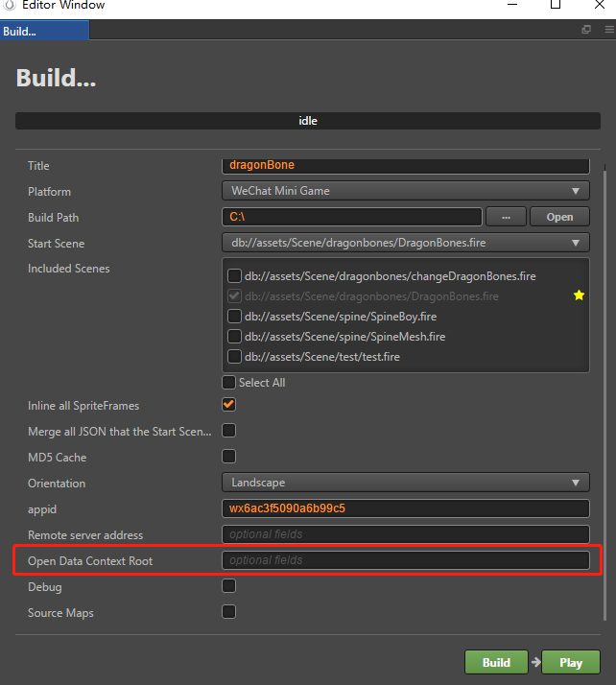The height and width of the screenshot is (685, 616).
Task: Uncheck Inline all SpriteFrames
Action: pos(229,406)
